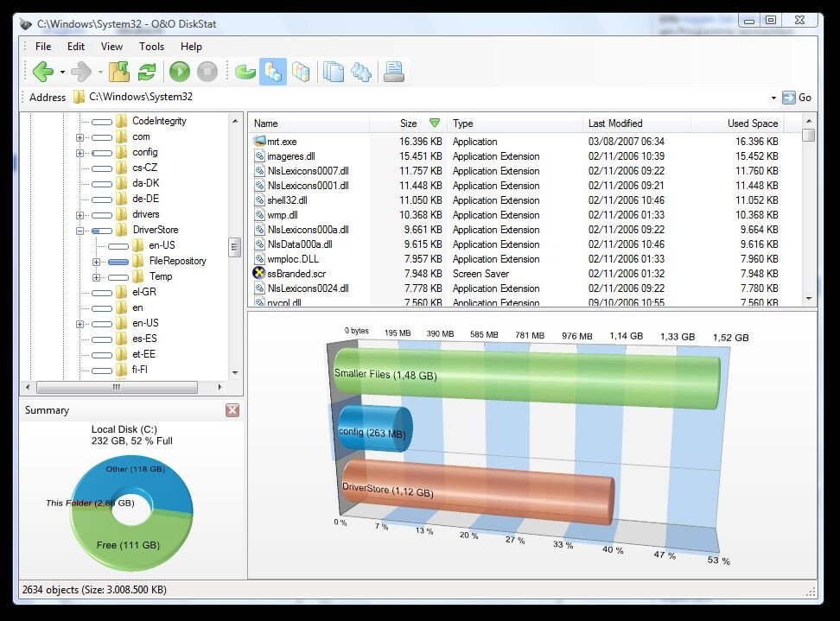The image size is (840, 621).
Task: Click the CodeIntegrity folder icon
Action: (122, 121)
